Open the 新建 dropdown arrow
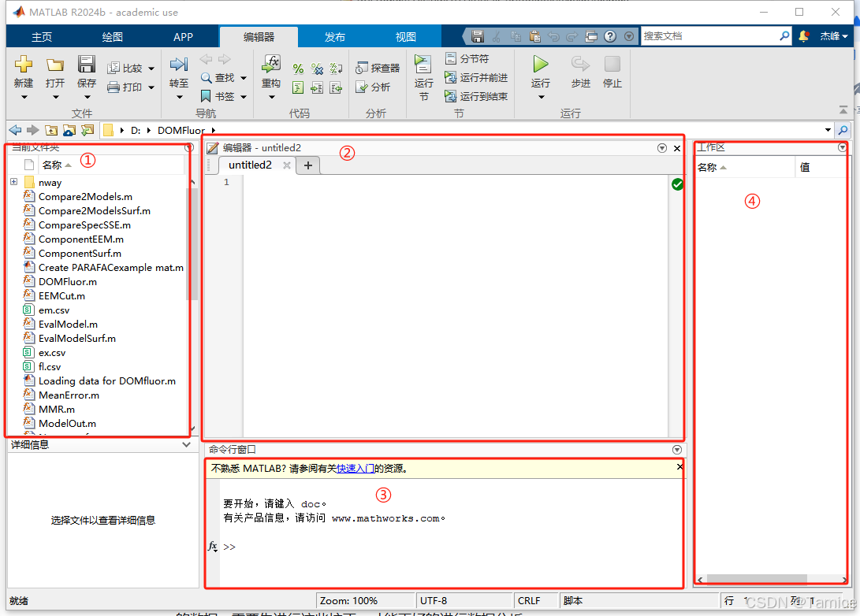The width and height of the screenshot is (860, 616). click(x=24, y=97)
